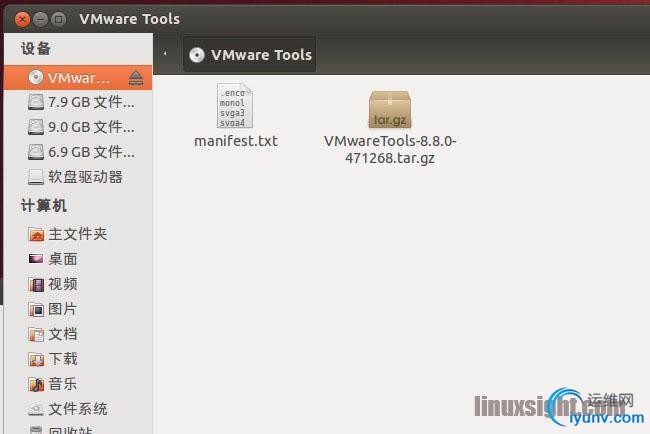Image resolution: width=650 pixels, height=434 pixels.
Task: Click the hard disk icon beside 7.9 GB
Action: [x=36, y=102]
